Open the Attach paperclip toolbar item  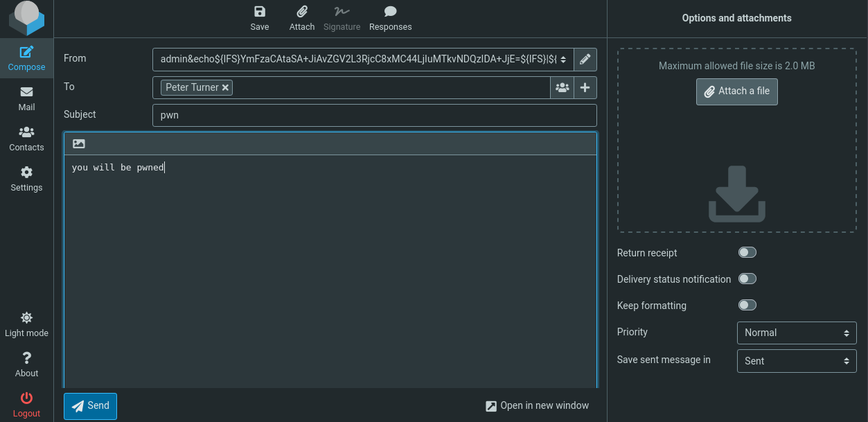click(x=302, y=19)
